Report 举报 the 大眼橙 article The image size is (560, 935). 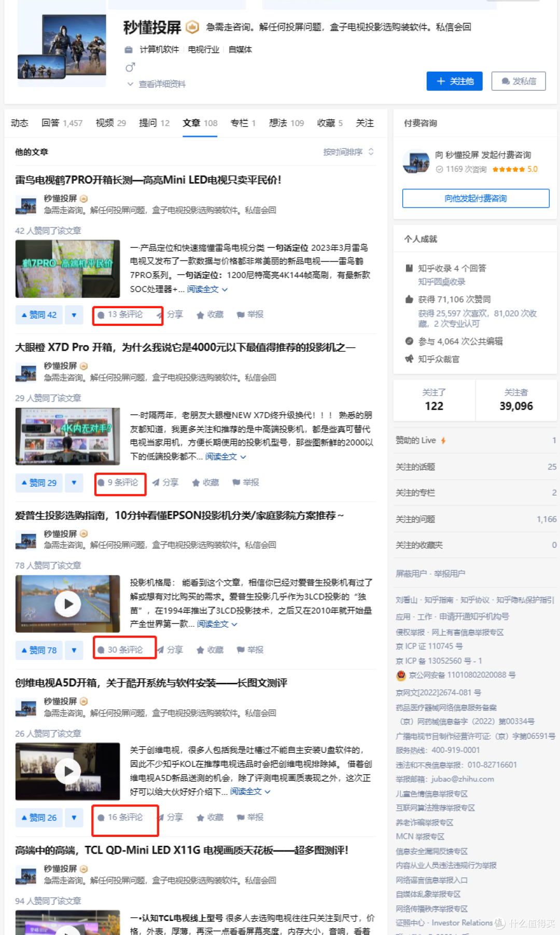coord(246,483)
